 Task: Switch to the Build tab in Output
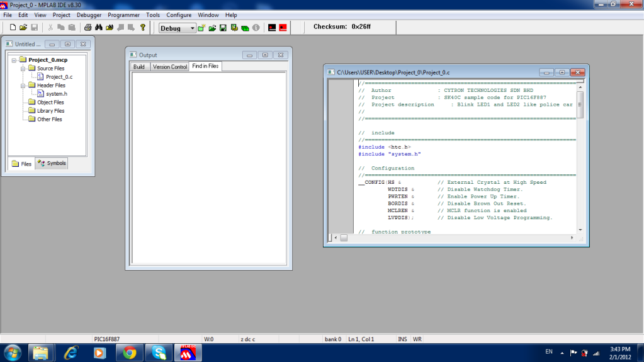coord(139,67)
